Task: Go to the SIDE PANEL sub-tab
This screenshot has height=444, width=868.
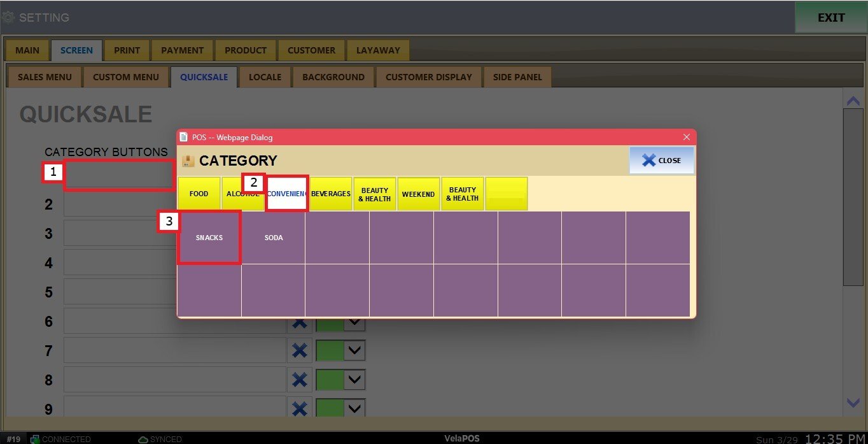Action: tap(517, 77)
